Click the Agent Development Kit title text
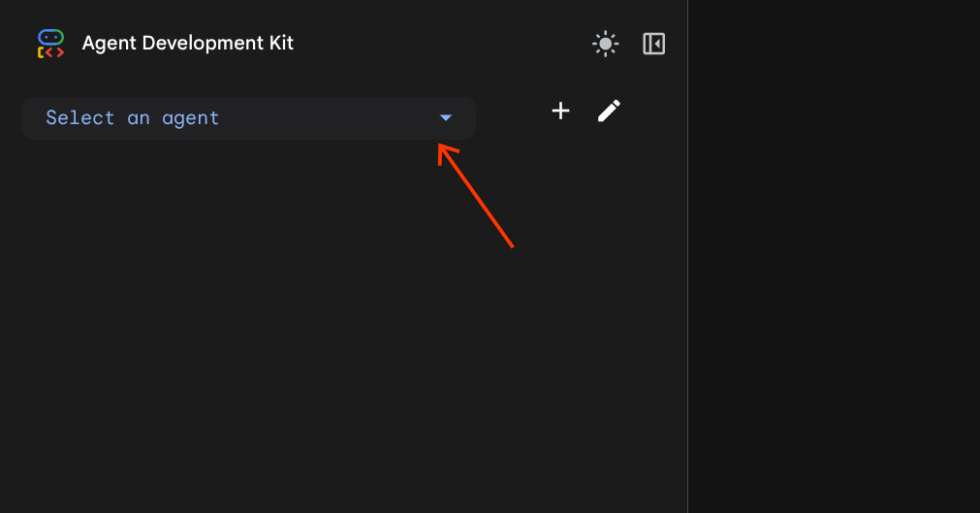Viewport: 980px width, 513px height. [187, 44]
